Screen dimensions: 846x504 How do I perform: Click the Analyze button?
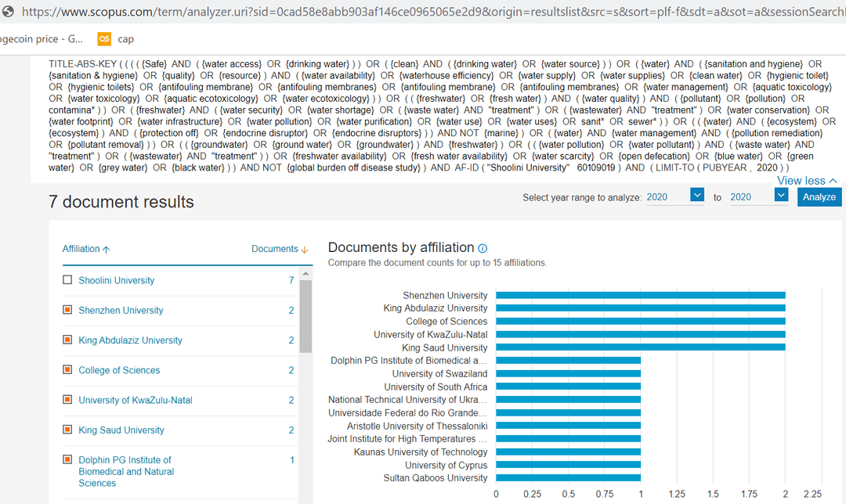pyautogui.click(x=819, y=196)
